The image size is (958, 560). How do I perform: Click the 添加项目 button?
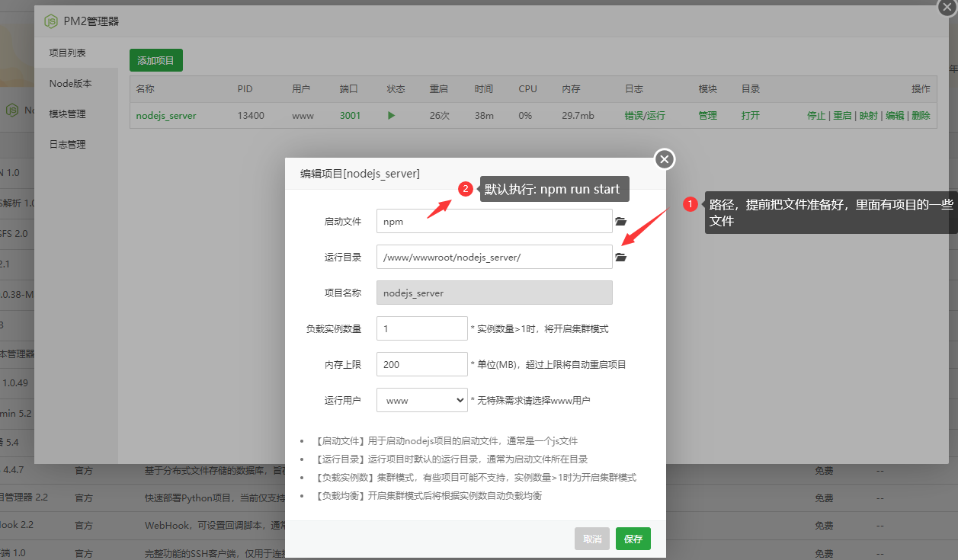(x=155, y=60)
